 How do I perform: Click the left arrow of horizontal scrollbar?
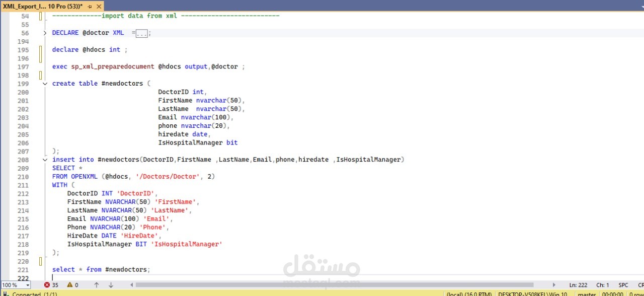[x=131, y=285]
